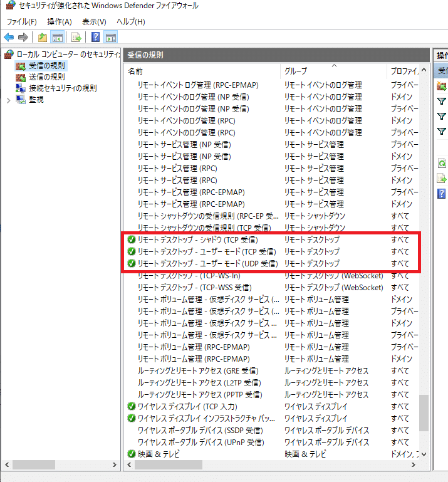Click enabled checkmark of ワイヤレス ディスプレイ インフラストラクチャ rule
This screenshot has width=448, height=482.
pyautogui.click(x=132, y=418)
